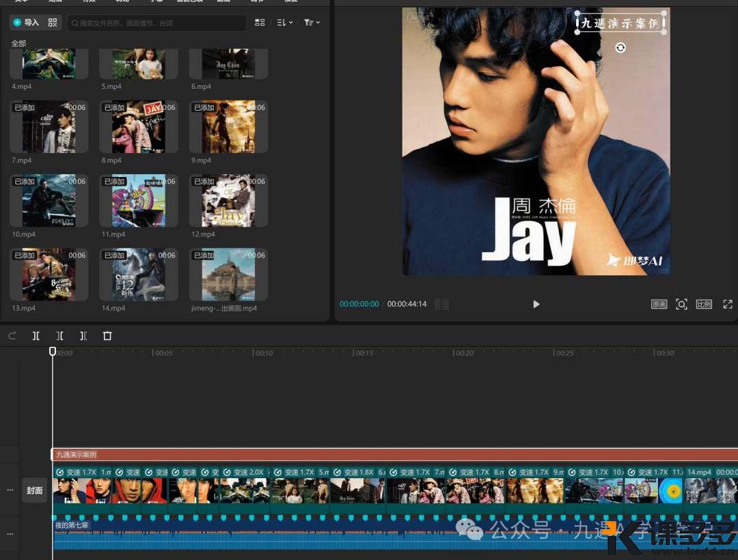Open the video track options dots
Screen dimensions: 738x560
pos(10,490)
